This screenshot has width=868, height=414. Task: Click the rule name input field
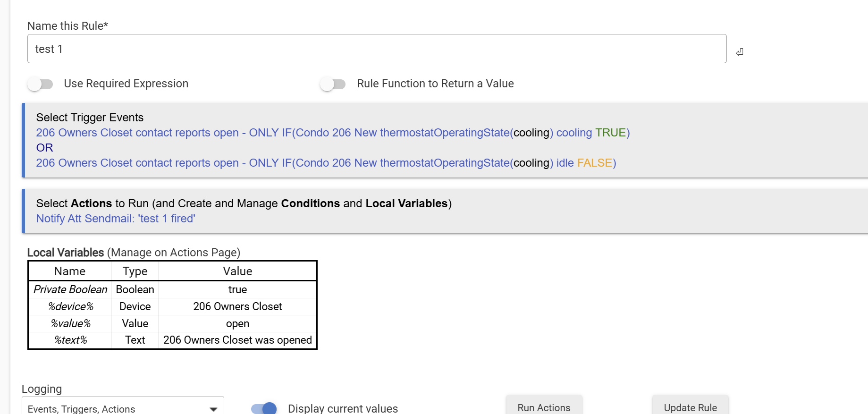[376, 49]
